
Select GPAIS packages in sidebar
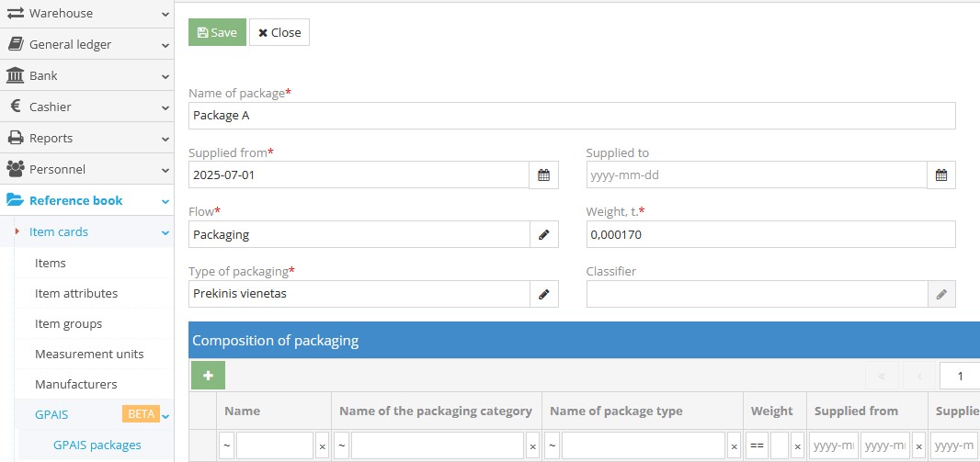pyautogui.click(x=97, y=445)
